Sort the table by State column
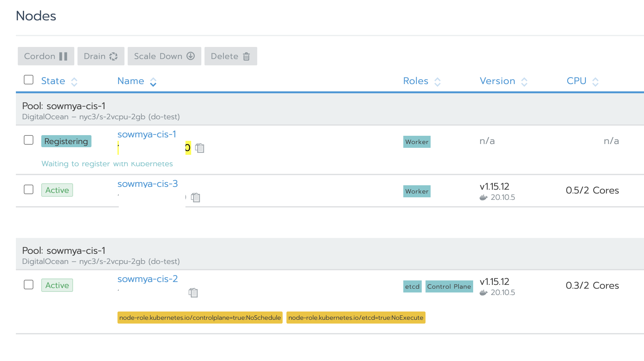The width and height of the screenshot is (644, 361). click(x=74, y=82)
